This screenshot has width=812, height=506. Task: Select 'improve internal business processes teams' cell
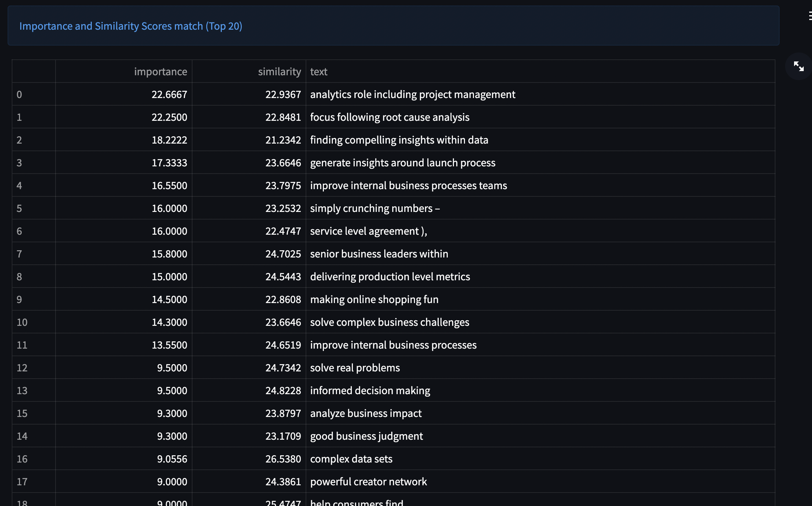pos(408,185)
